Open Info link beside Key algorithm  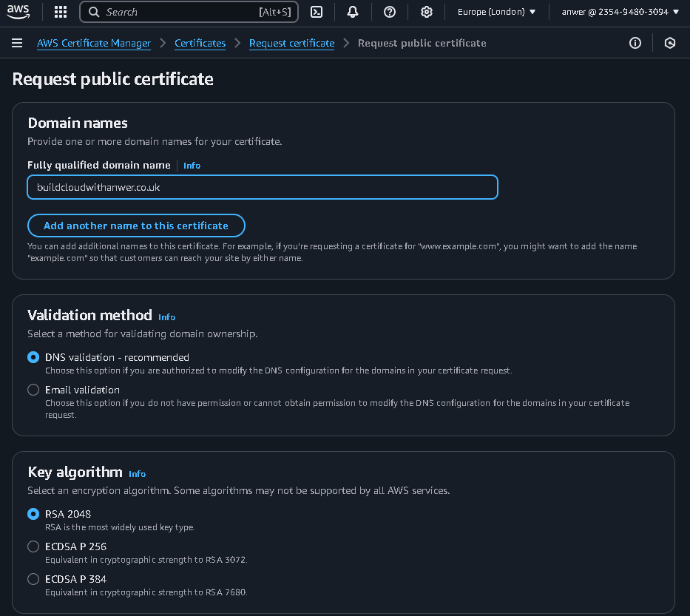[x=138, y=474]
